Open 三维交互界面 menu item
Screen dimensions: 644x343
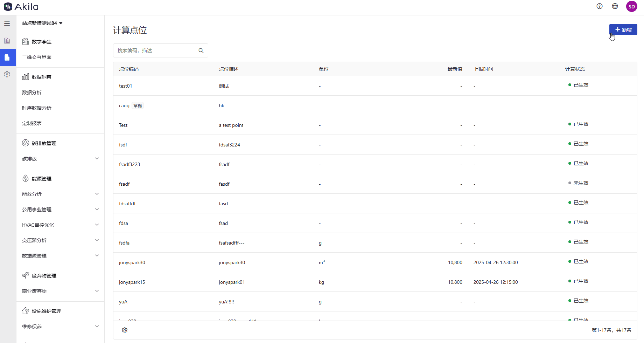tap(37, 57)
